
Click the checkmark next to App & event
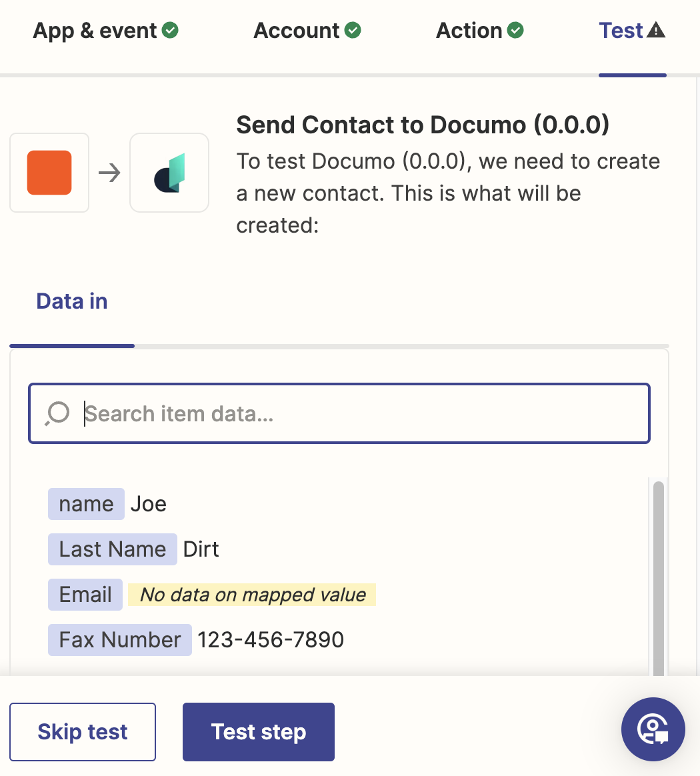(x=170, y=30)
